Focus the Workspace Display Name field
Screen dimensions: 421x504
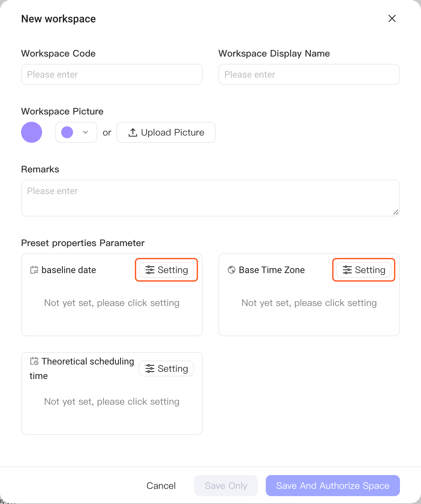tap(309, 74)
